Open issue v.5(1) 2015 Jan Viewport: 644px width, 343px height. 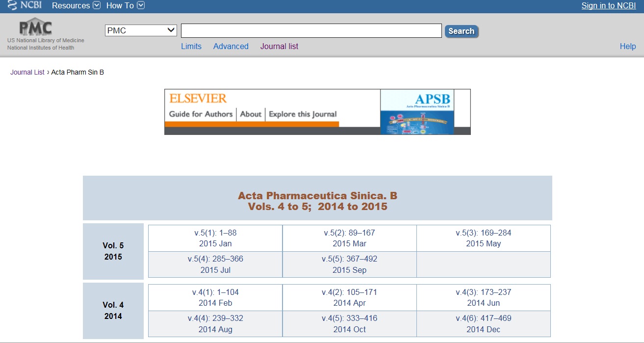pos(215,238)
